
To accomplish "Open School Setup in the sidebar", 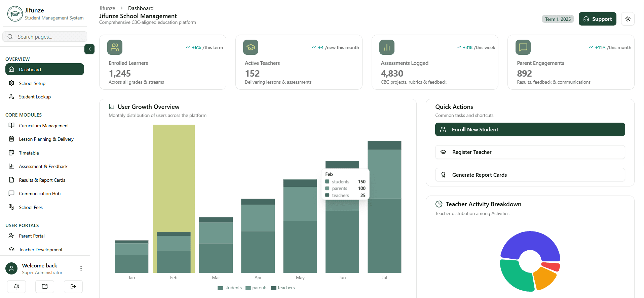I will coord(32,83).
